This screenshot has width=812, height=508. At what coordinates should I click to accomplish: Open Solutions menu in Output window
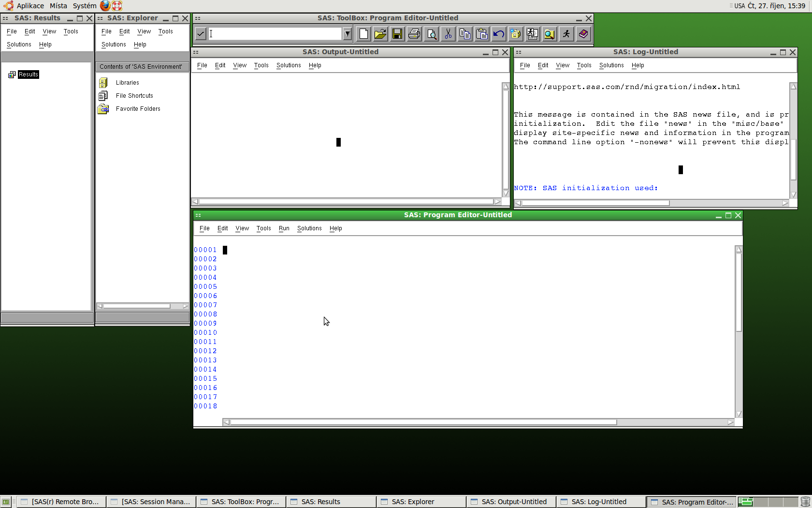289,65
